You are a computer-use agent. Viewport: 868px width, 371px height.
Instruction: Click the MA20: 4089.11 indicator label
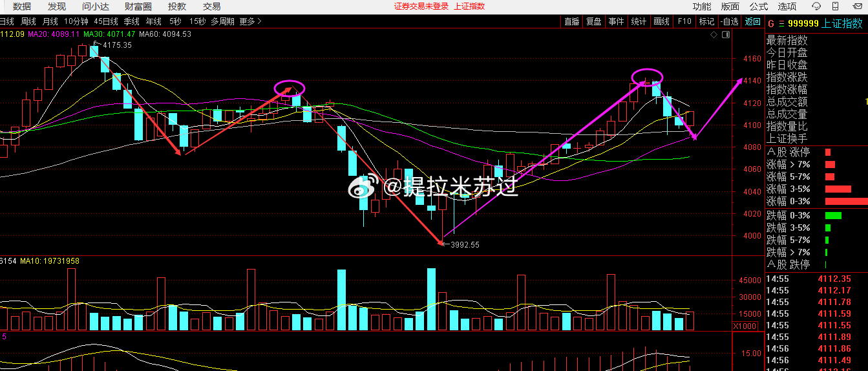[x=54, y=34]
